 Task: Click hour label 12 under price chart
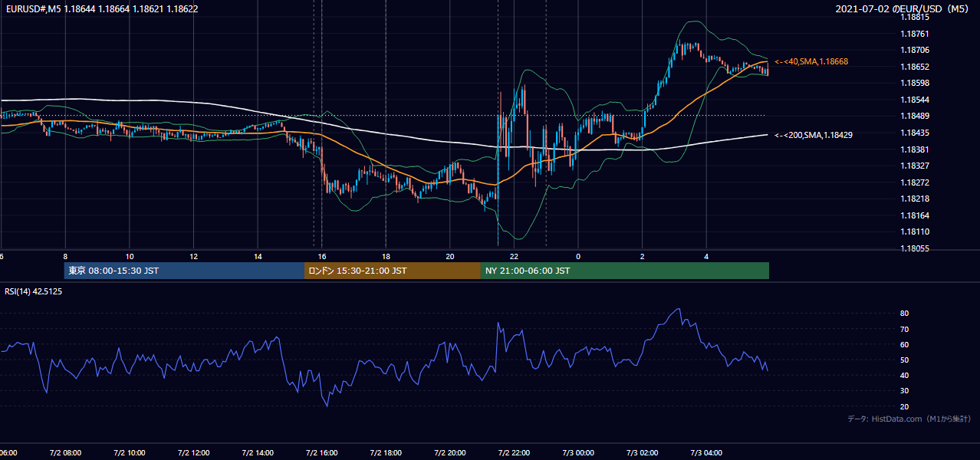194,256
